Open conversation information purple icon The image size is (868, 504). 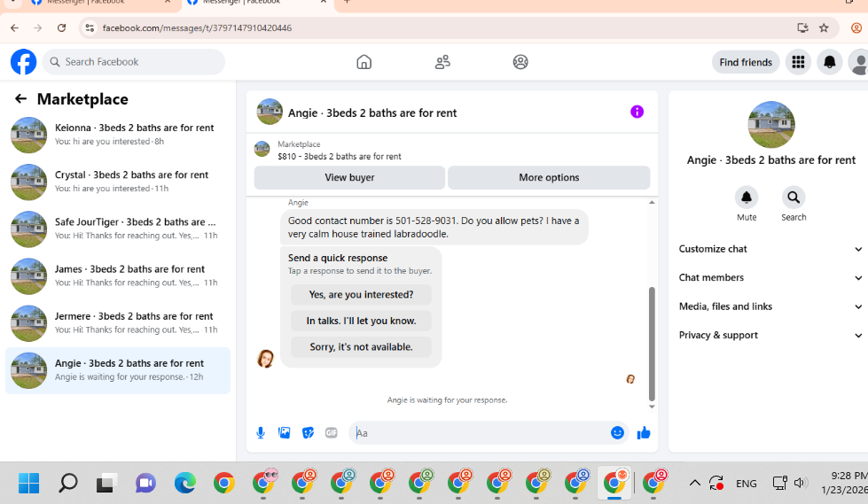point(637,112)
